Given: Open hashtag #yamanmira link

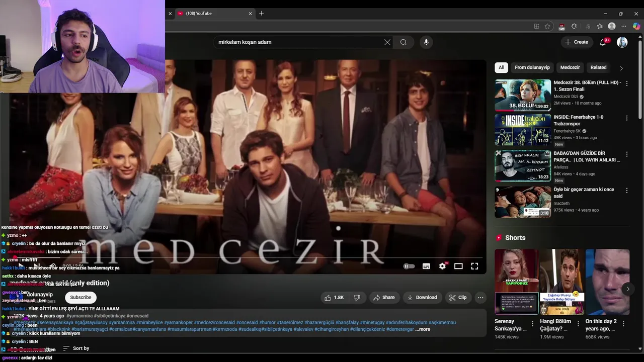Looking at the screenshot, I should (x=79, y=316).
